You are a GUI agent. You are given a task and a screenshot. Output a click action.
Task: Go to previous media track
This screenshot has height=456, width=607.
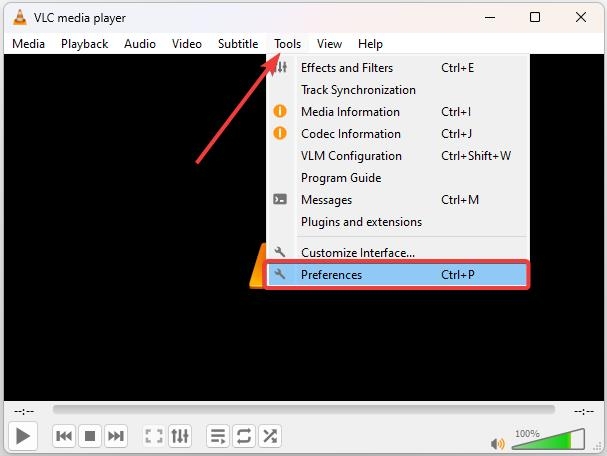click(64, 436)
